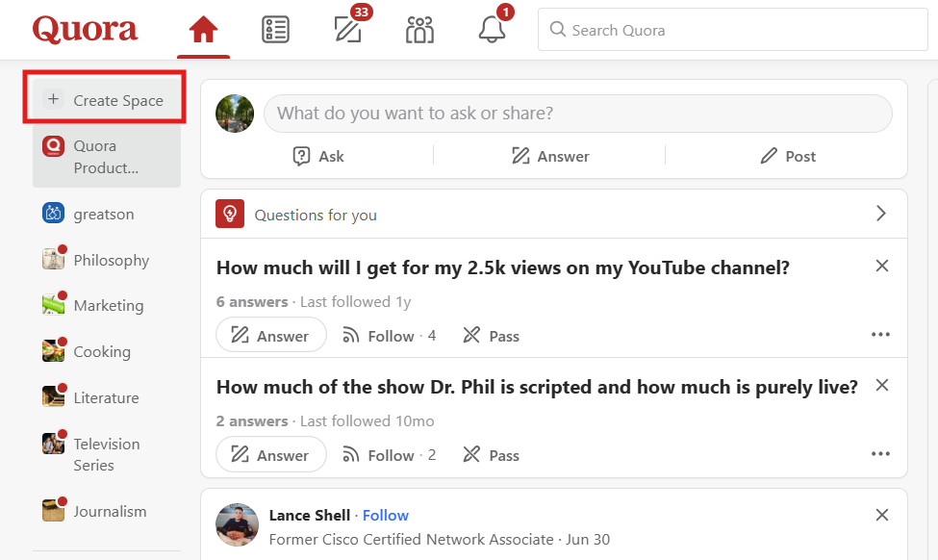Dismiss the YouTube channel question
Image resolution: width=938 pixels, height=560 pixels.
pyautogui.click(x=882, y=266)
